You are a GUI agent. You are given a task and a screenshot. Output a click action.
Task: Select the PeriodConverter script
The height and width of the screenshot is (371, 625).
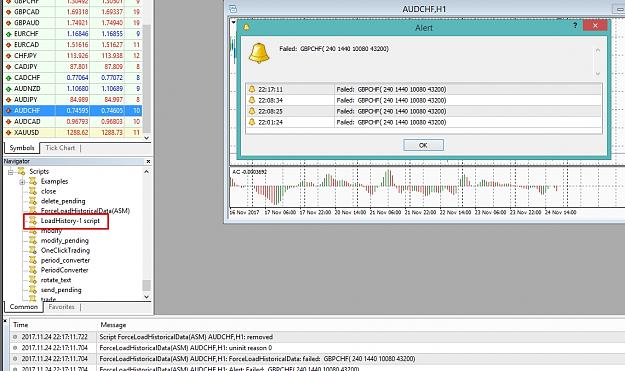coord(65,270)
